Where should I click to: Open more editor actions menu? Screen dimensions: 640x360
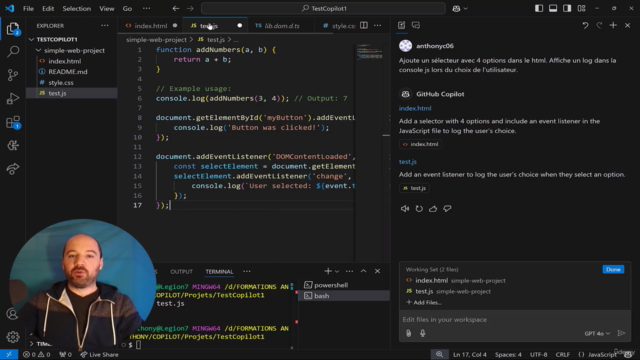(x=378, y=25)
